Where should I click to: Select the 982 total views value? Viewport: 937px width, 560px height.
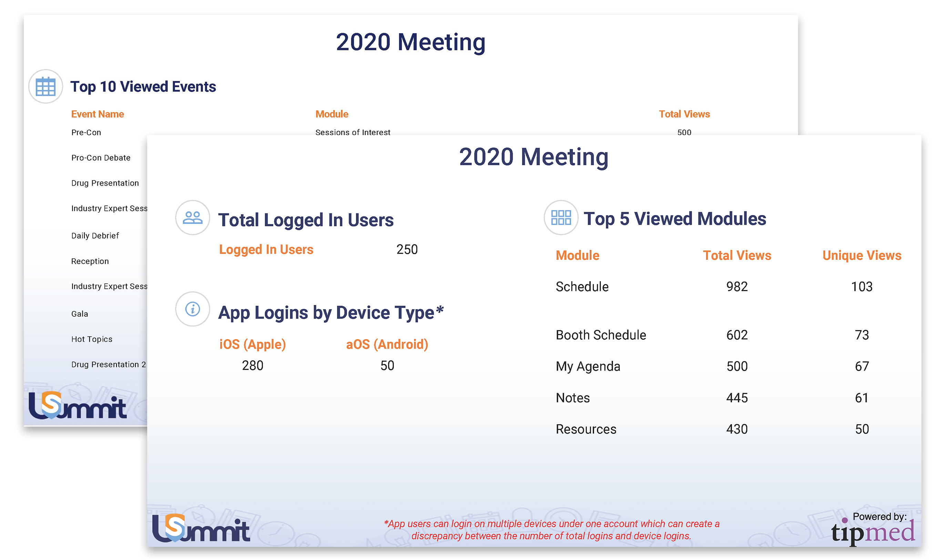click(x=737, y=287)
